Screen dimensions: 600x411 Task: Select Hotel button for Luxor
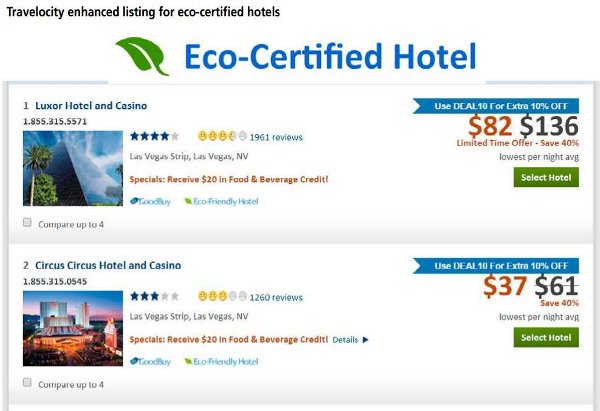pos(546,178)
